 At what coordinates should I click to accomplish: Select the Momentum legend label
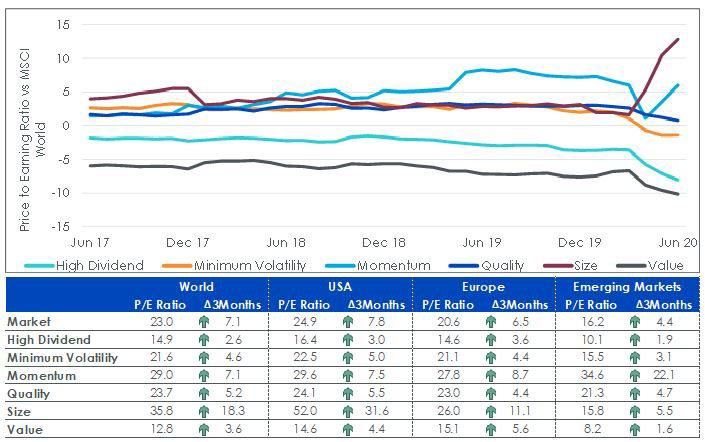pos(394,266)
